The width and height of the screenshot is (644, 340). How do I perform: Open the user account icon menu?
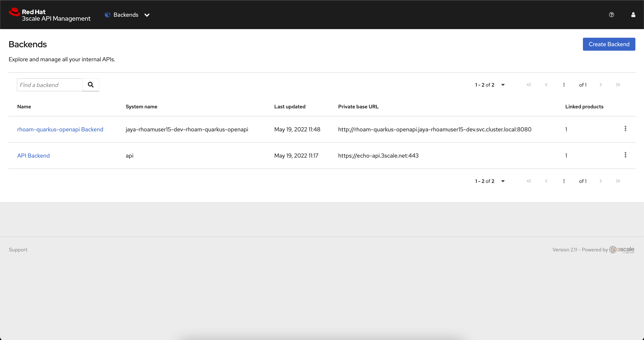(633, 15)
